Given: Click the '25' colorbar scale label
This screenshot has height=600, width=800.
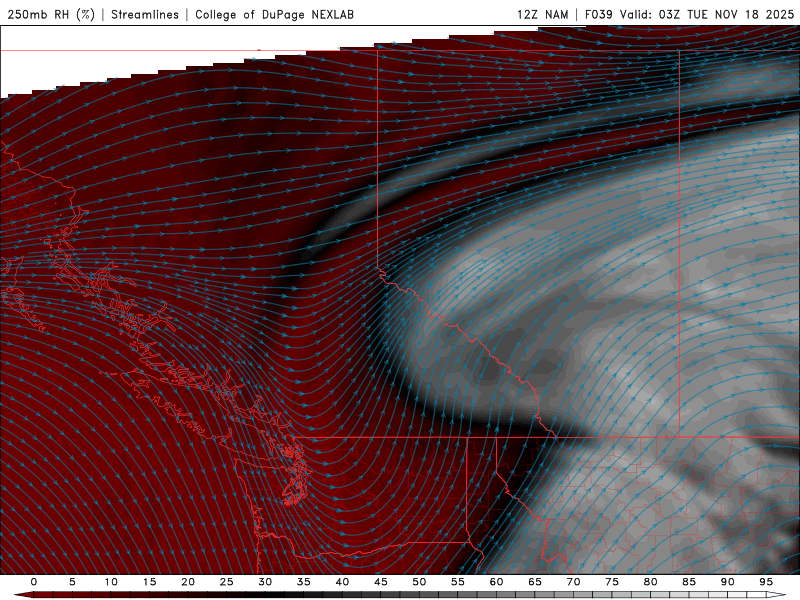Looking at the screenshot, I should coord(227,582).
